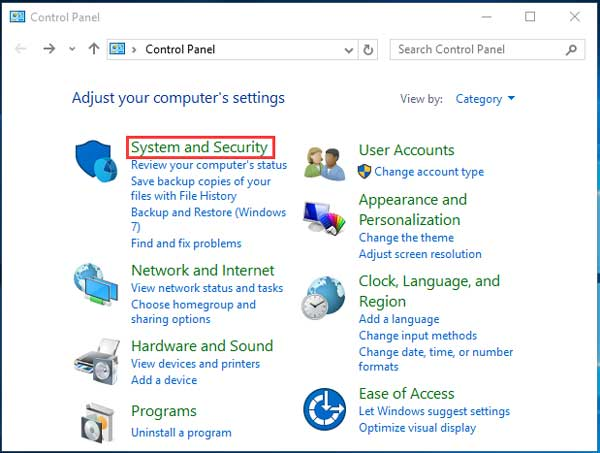600x453 pixels.
Task: Click the Ease of Access icon
Action: (x=325, y=410)
